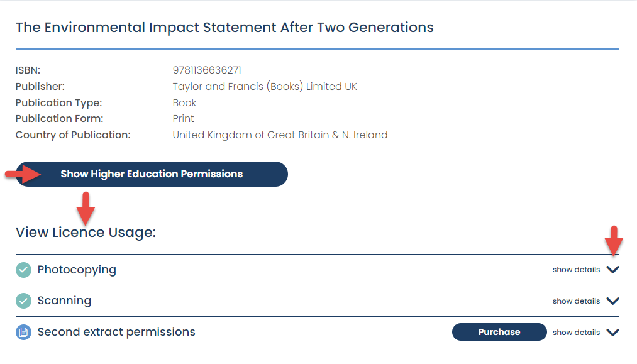The image size is (637, 364).
Task: Click the red arrow pointing at permissions button
Action: [23, 174]
